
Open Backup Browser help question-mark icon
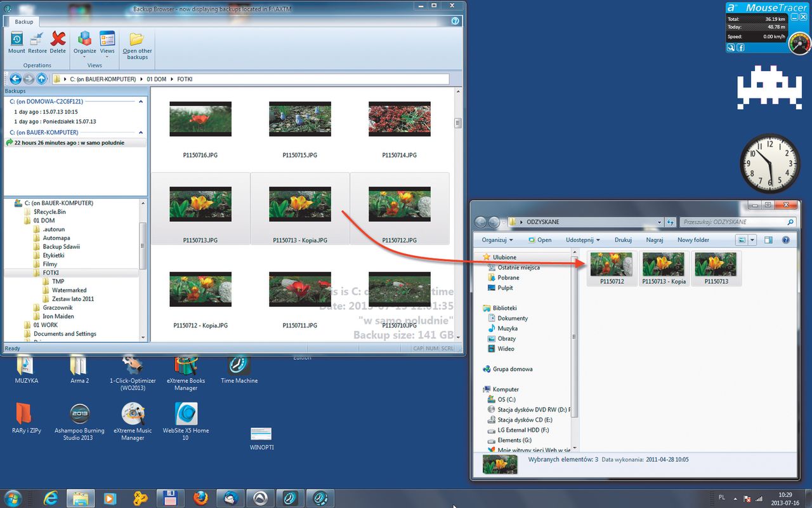coord(455,21)
